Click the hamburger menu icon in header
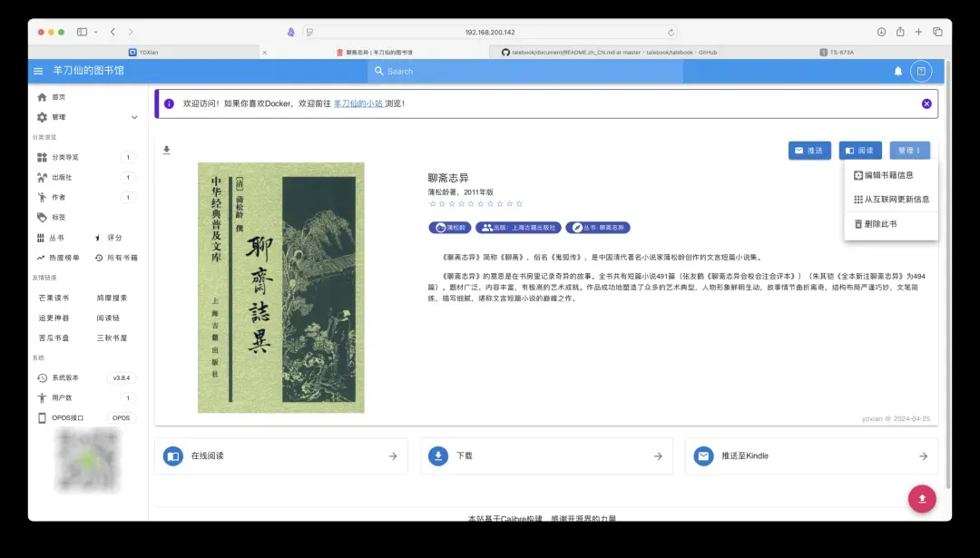The width and height of the screenshot is (980, 558). pos(38,71)
